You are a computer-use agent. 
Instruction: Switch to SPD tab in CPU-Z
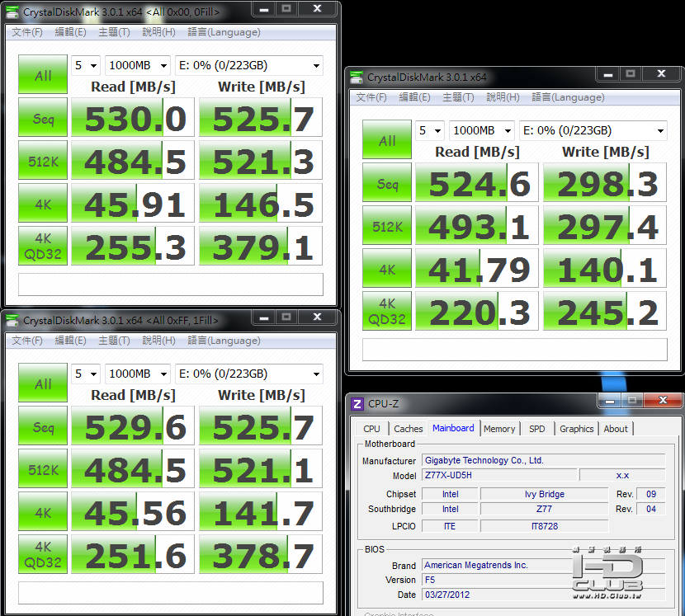pos(537,429)
